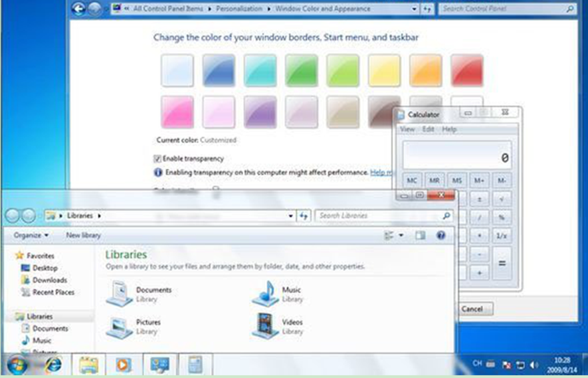Disable the Enable transparency checkbox
588x378 pixels.
click(157, 159)
